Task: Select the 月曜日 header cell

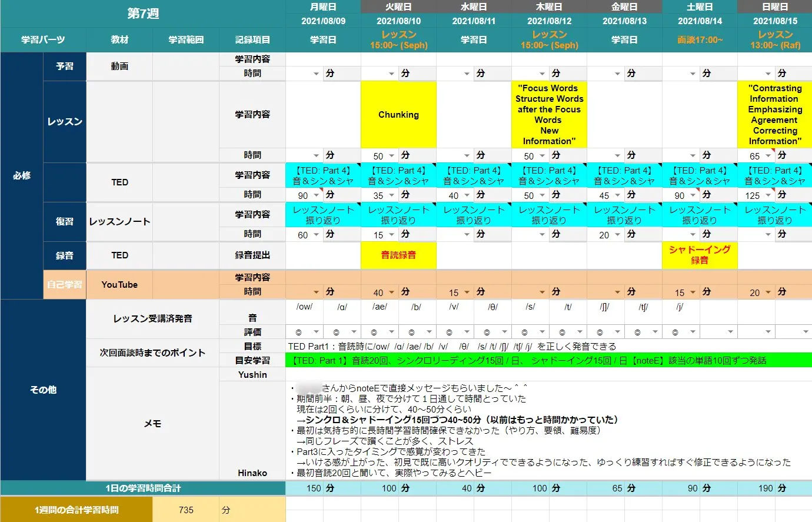Action: click(x=323, y=7)
